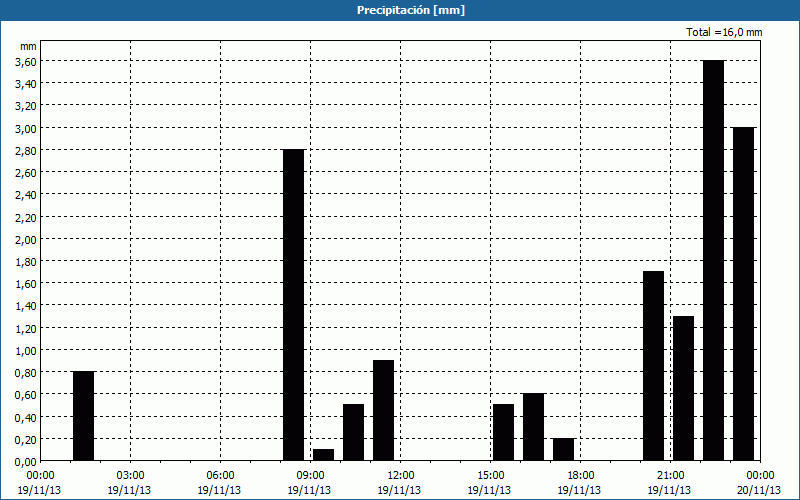The width and height of the screenshot is (800, 500).
Task: Select the 0,20 mm bar before 18:00
Action: 564,449
